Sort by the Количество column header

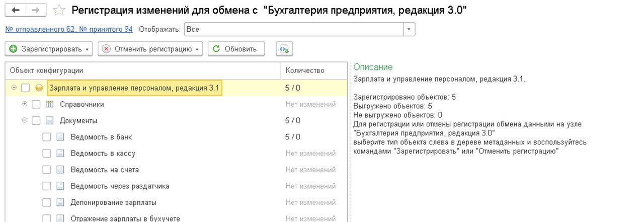click(x=314, y=70)
